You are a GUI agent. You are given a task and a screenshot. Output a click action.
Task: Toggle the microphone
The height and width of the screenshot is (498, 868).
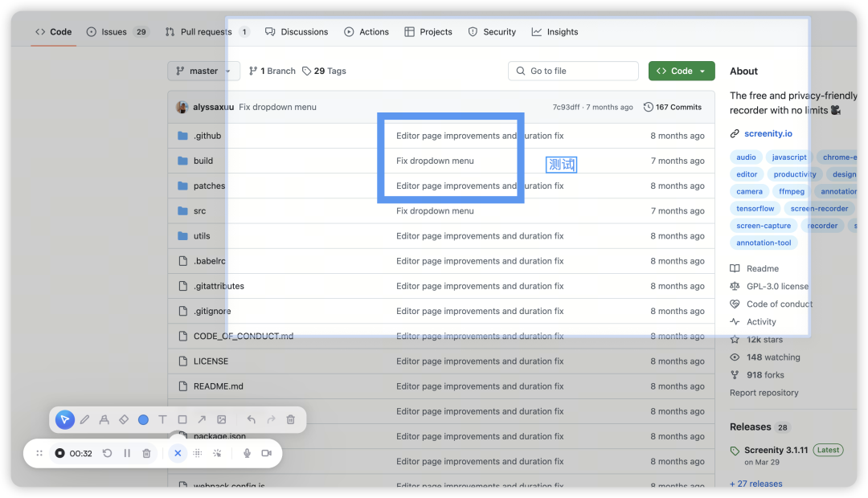click(247, 453)
